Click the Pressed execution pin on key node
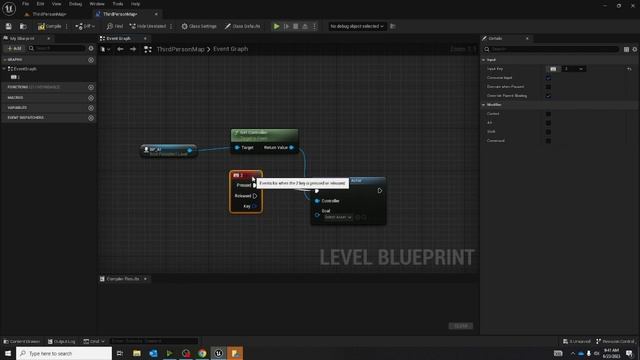Screen dimensions: 640x360 click(254, 185)
